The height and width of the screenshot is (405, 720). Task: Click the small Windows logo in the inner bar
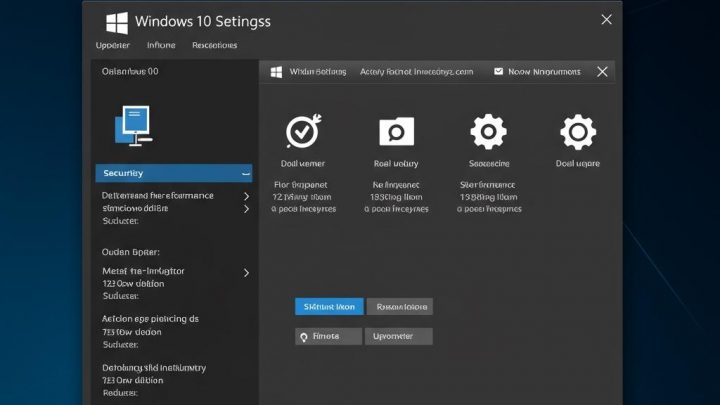[x=276, y=72]
